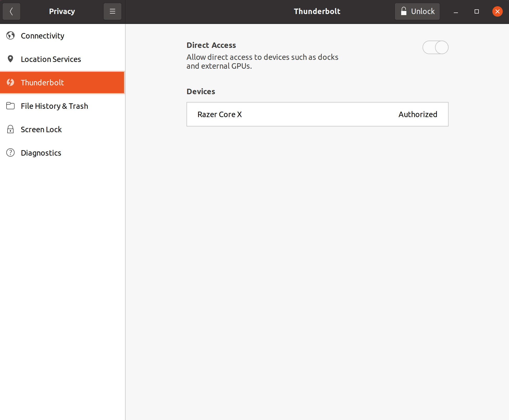Image resolution: width=509 pixels, height=420 pixels.
Task: Open the hamburger menu in the sidebar header
Action: pos(113,11)
